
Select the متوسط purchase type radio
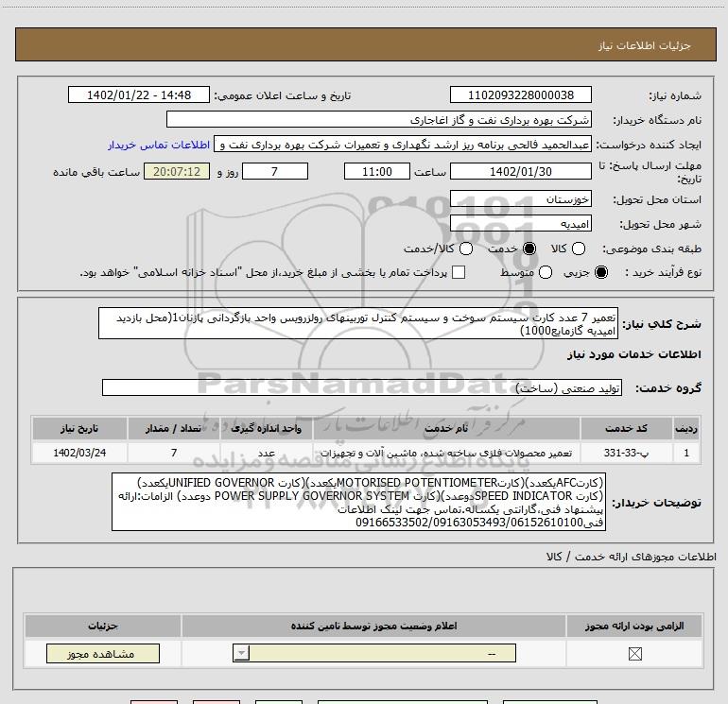[546, 272]
